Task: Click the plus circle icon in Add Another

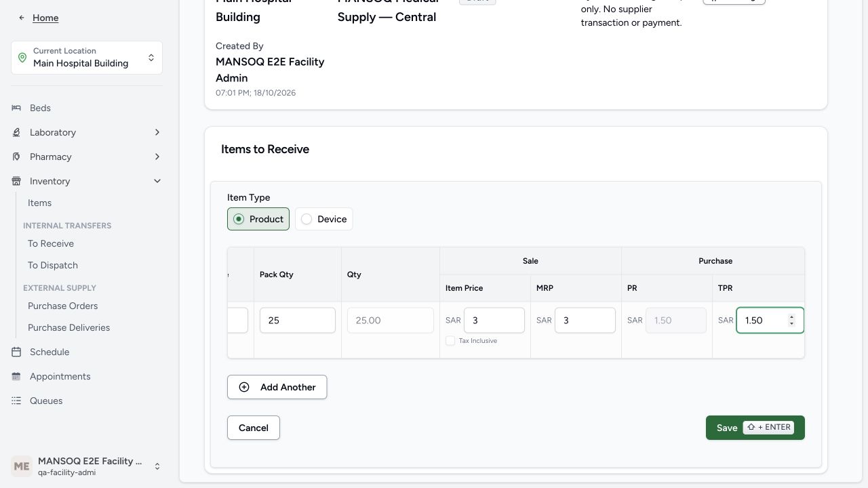Action: pyautogui.click(x=244, y=387)
